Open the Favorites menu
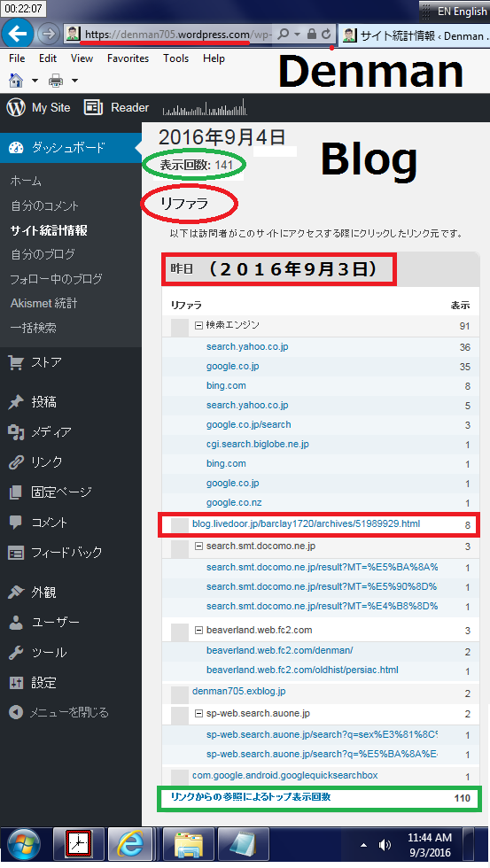The image size is (490, 868). point(128,58)
